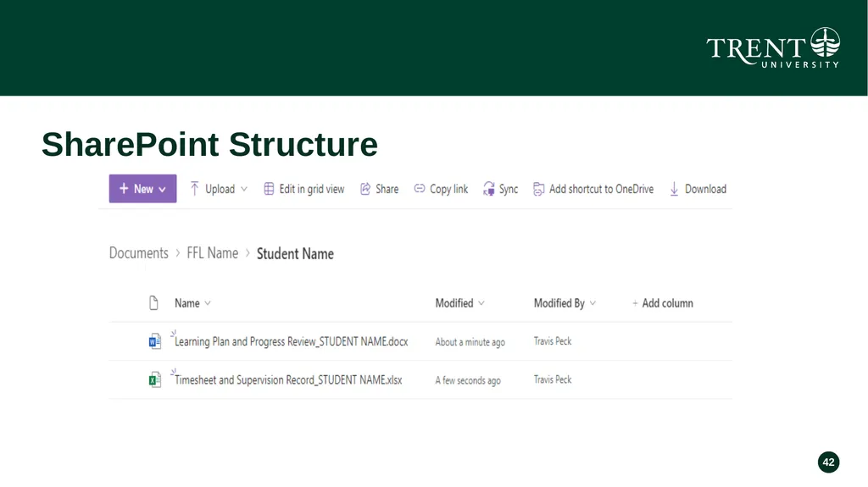Open Modified By dropdown chevron
The height and width of the screenshot is (487, 868).
pos(593,303)
